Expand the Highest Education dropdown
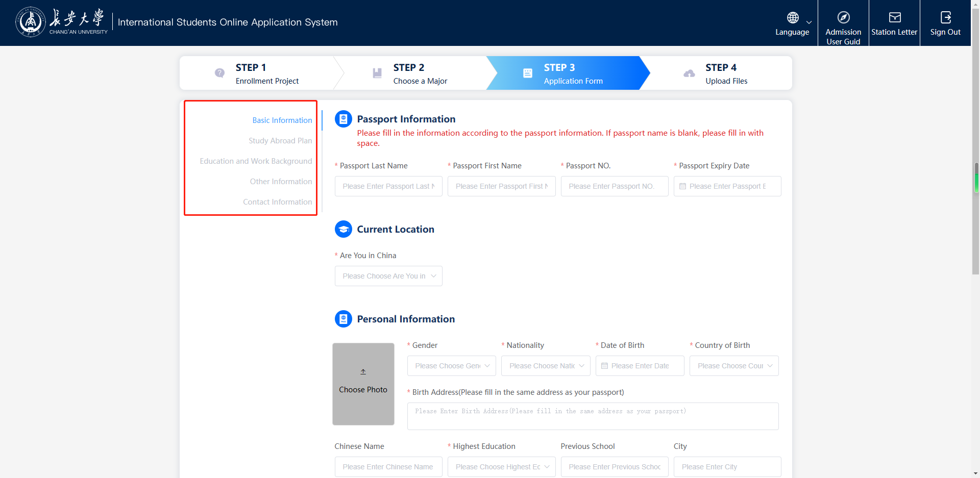The height and width of the screenshot is (478, 980). [x=547, y=467]
